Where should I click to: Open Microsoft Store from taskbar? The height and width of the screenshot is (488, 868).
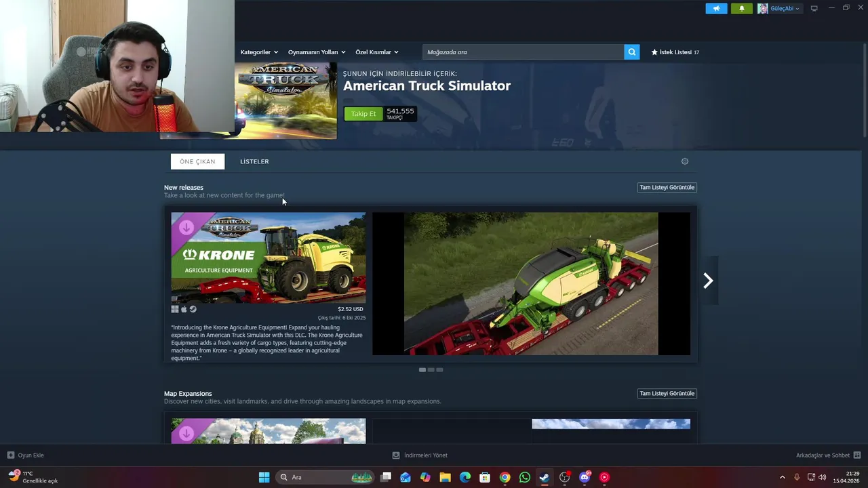[485, 477]
